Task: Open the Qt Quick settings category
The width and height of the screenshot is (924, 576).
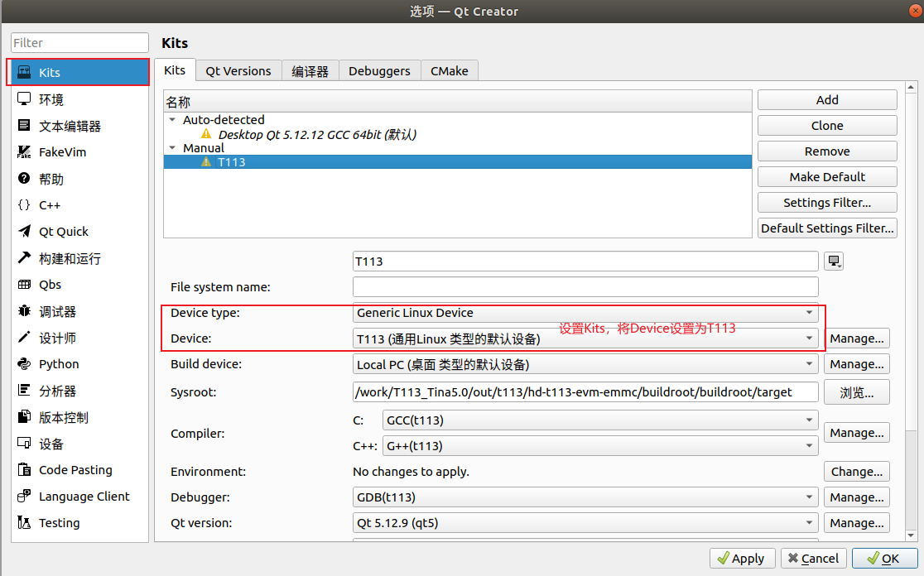Action: click(79, 232)
